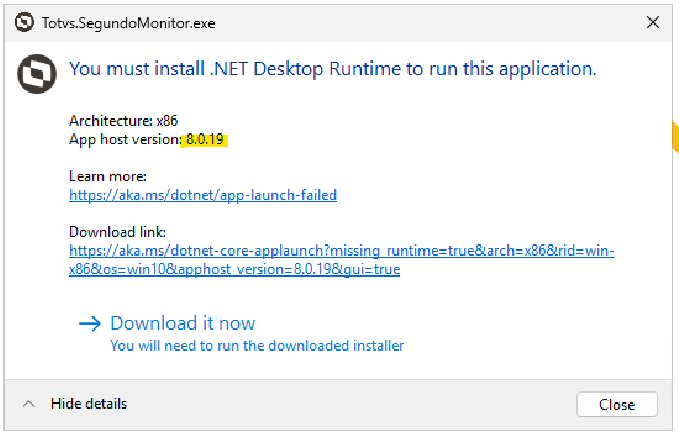Click the 'App host version' label
Screen dimensions: 679x434
pos(124,138)
